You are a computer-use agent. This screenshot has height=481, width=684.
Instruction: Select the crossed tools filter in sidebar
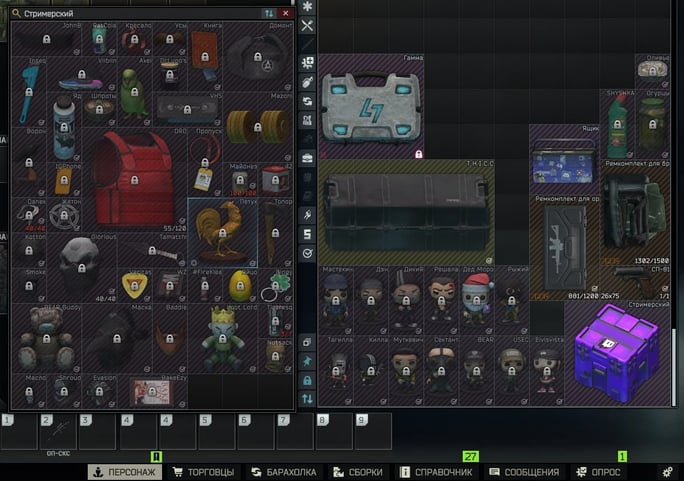point(308,25)
